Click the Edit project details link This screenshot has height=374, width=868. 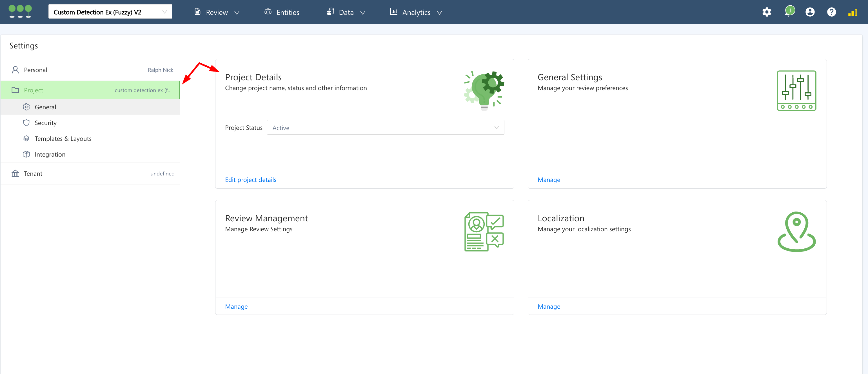pos(250,180)
